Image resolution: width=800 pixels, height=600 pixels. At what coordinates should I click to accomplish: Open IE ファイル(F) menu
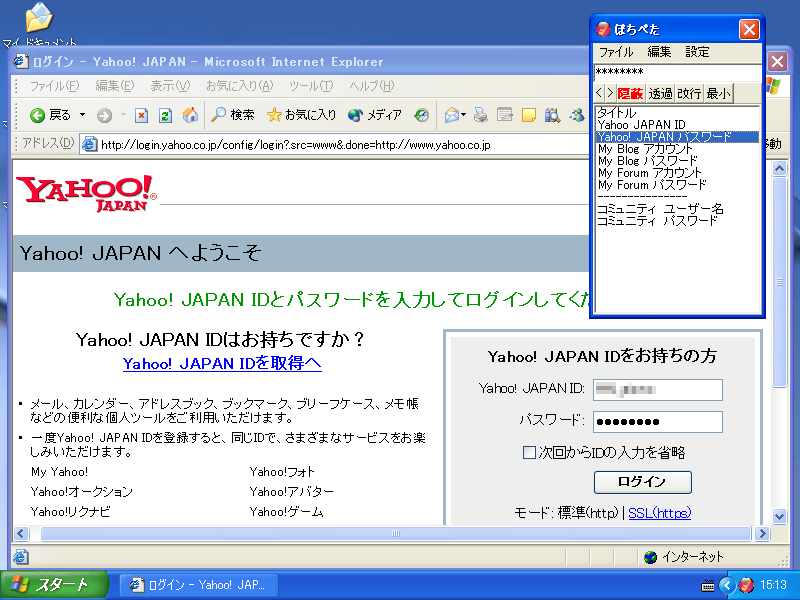pos(54,86)
